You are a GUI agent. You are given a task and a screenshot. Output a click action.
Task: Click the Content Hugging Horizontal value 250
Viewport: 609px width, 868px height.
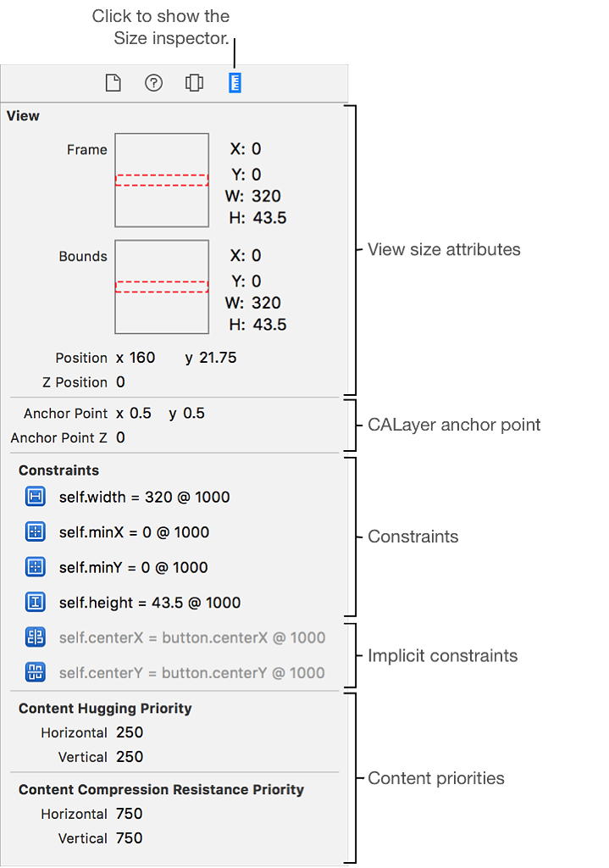[x=130, y=732]
